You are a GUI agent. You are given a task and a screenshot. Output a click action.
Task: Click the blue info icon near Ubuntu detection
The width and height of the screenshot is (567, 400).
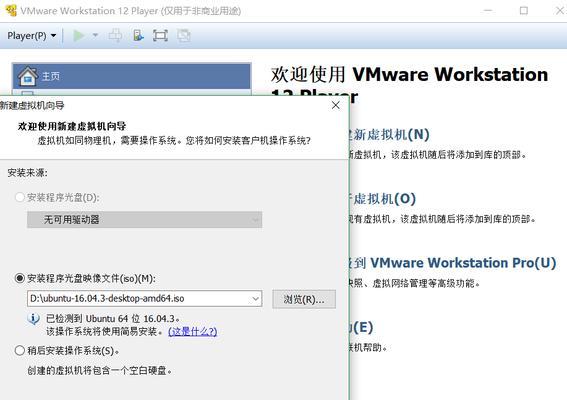pos(34,319)
